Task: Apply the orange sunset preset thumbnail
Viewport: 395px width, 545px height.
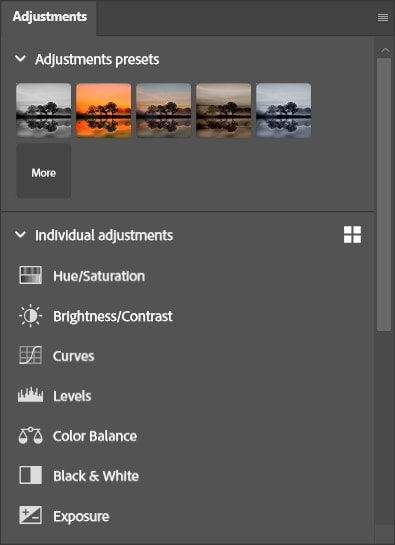Action: pyautogui.click(x=104, y=110)
